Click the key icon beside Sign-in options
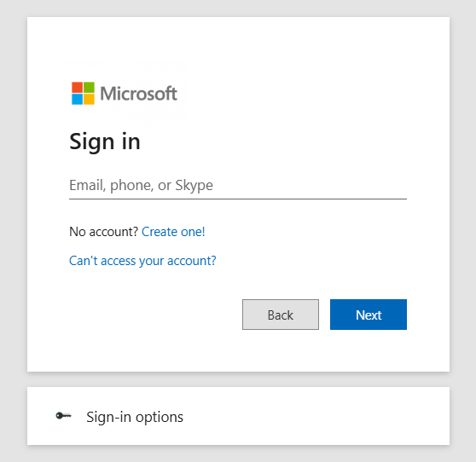Viewport: 476px width, 462px height. tap(63, 416)
